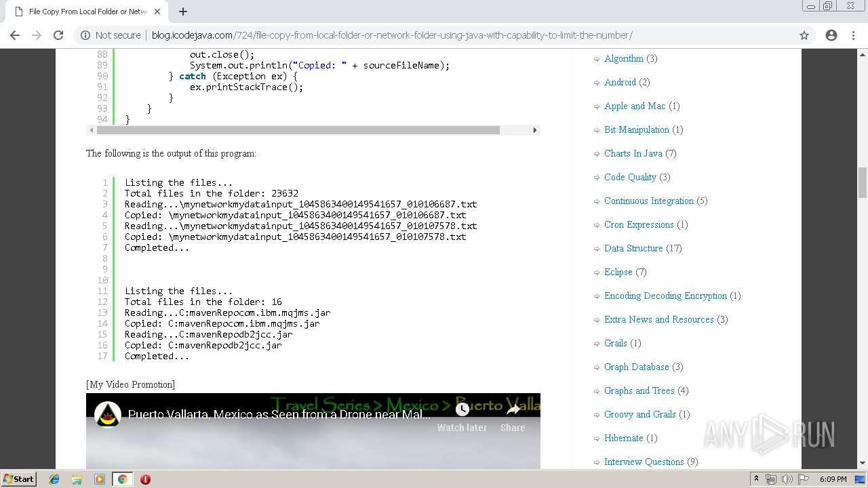Open the Bit Manipulation category
The width and height of the screenshot is (868, 488).
pos(637,129)
